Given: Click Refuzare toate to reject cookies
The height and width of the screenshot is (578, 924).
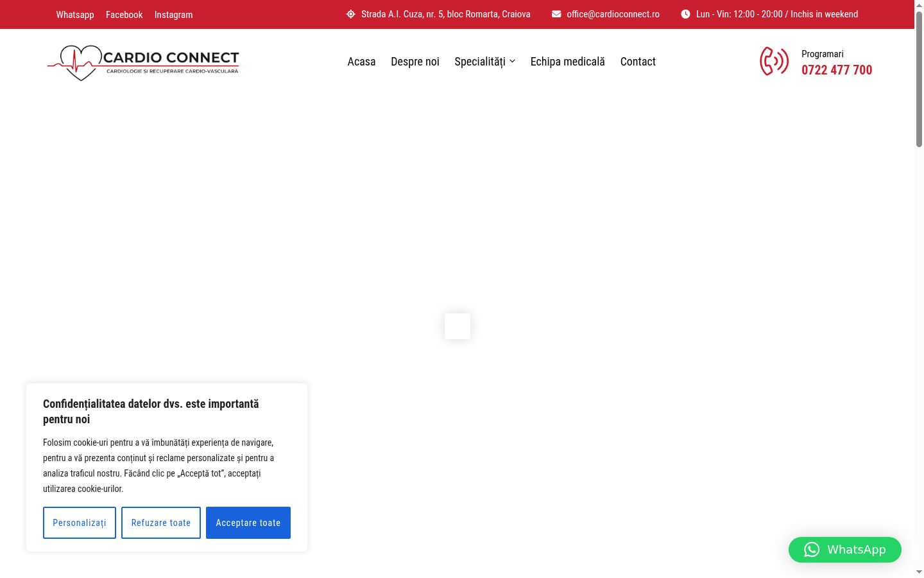Looking at the screenshot, I should 161,523.
